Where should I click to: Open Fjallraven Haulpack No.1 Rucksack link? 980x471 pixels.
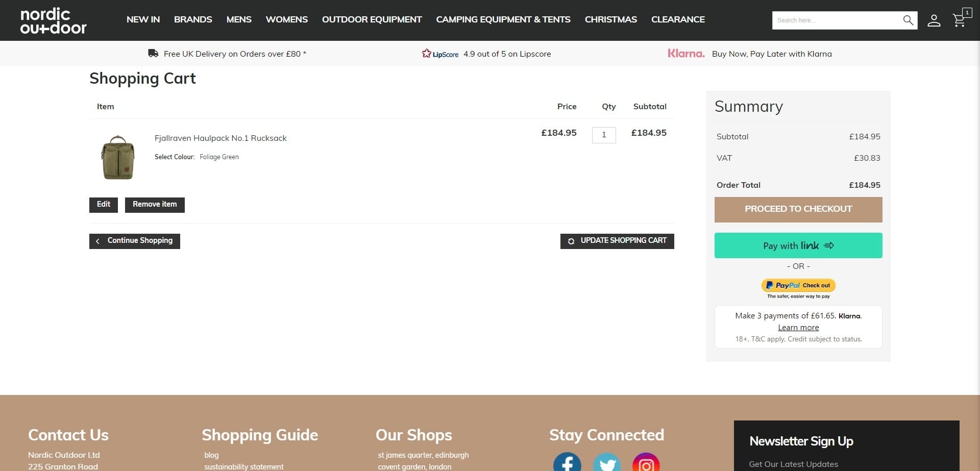(220, 138)
